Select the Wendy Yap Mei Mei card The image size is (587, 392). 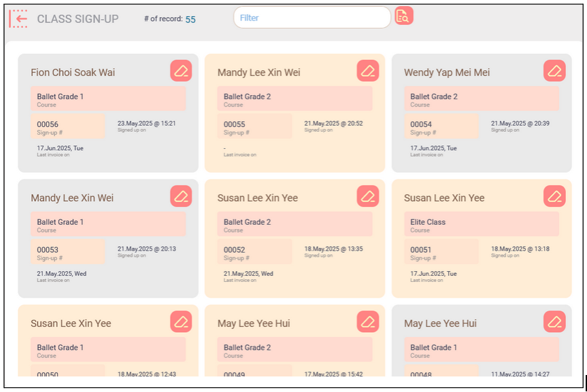coord(482,112)
